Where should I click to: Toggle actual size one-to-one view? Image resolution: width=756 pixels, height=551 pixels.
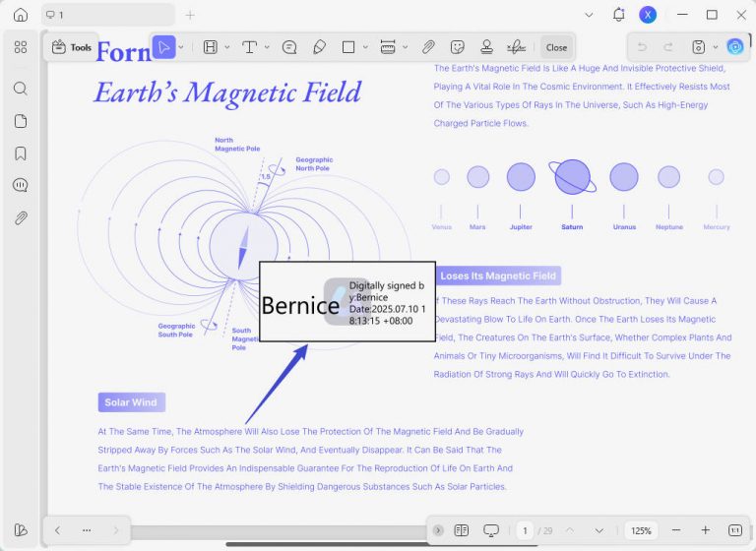pyautogui.click(x=734, y=530)
